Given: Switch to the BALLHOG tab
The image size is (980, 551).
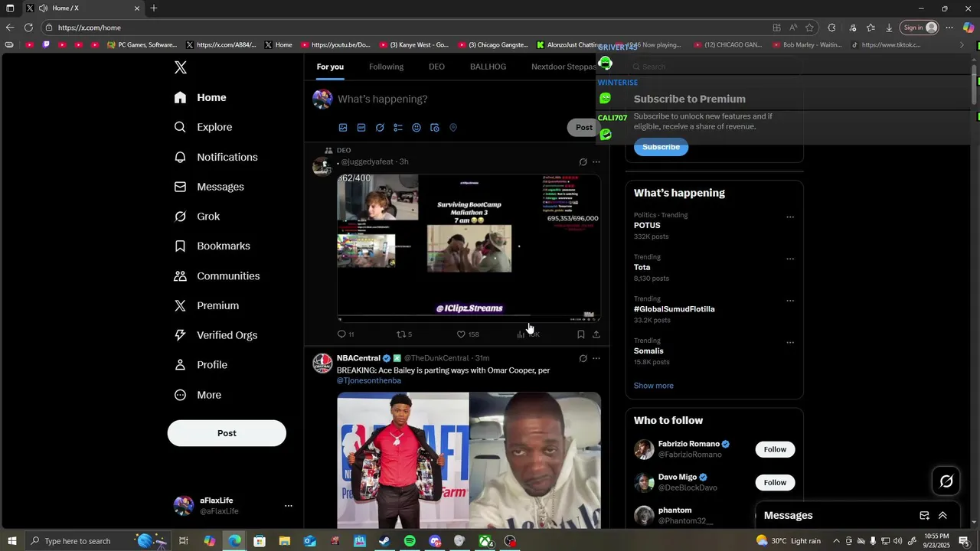Looking at the screenshot, I should (488, 67).
